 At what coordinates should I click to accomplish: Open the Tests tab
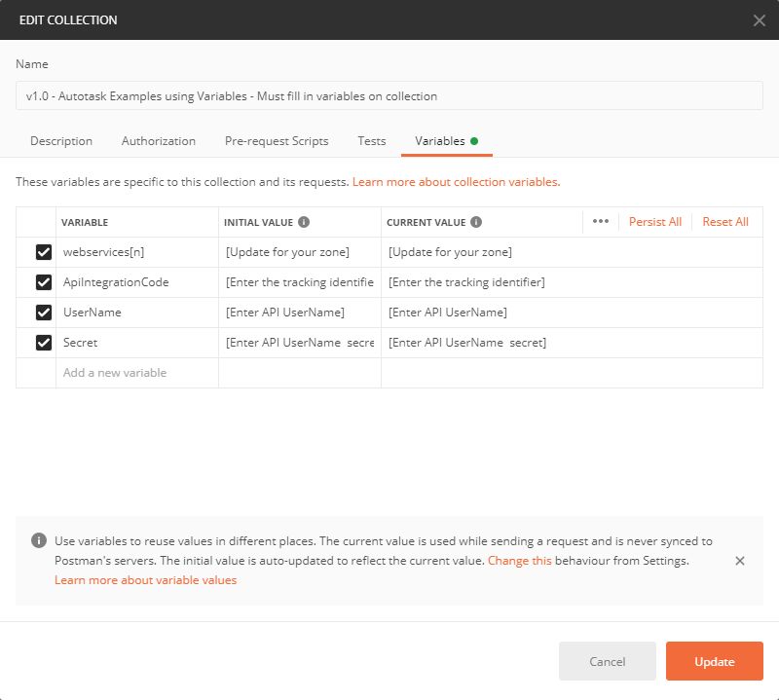(x=371, y=140)
